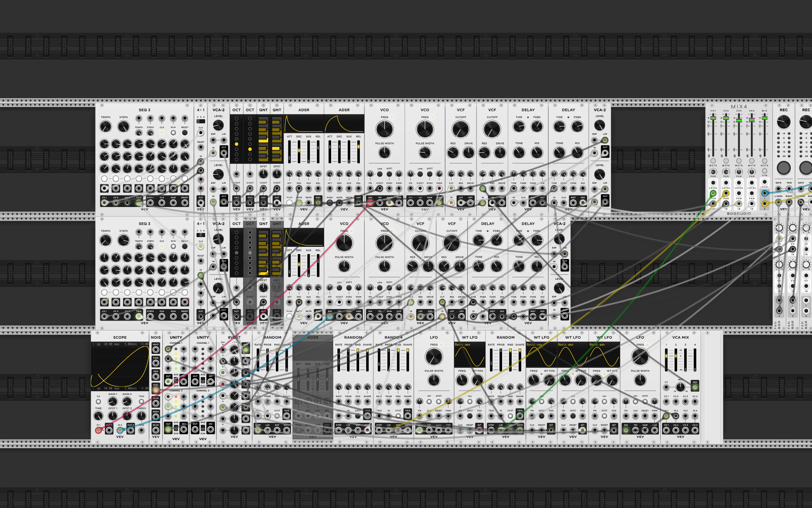
Task: Click the MIX4 master MIX fader handle
Action: coord(765,118)
